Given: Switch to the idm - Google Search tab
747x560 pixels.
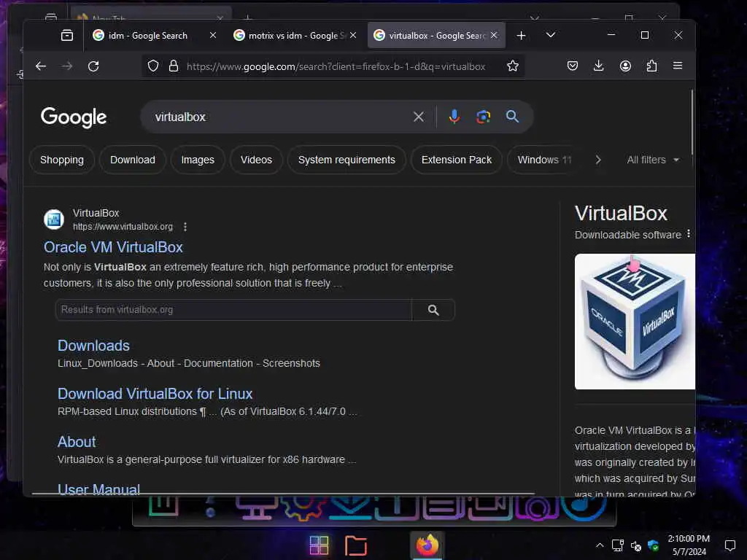Looking at the screenshot, I should [x=147, y=35].
